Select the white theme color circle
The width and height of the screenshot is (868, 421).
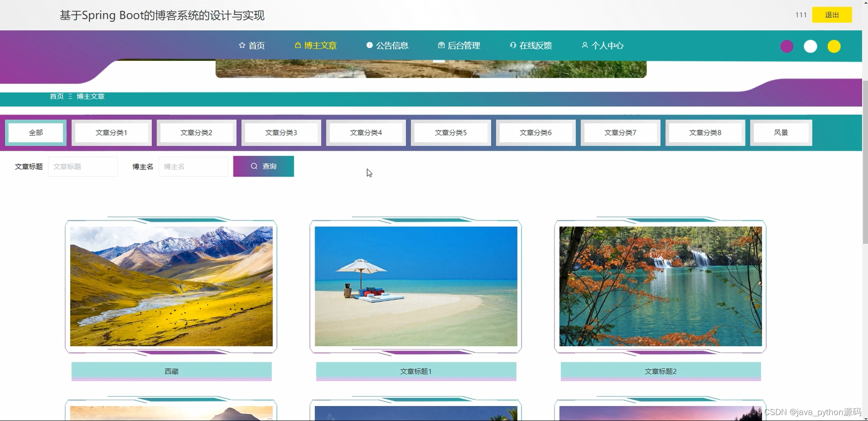810,46
